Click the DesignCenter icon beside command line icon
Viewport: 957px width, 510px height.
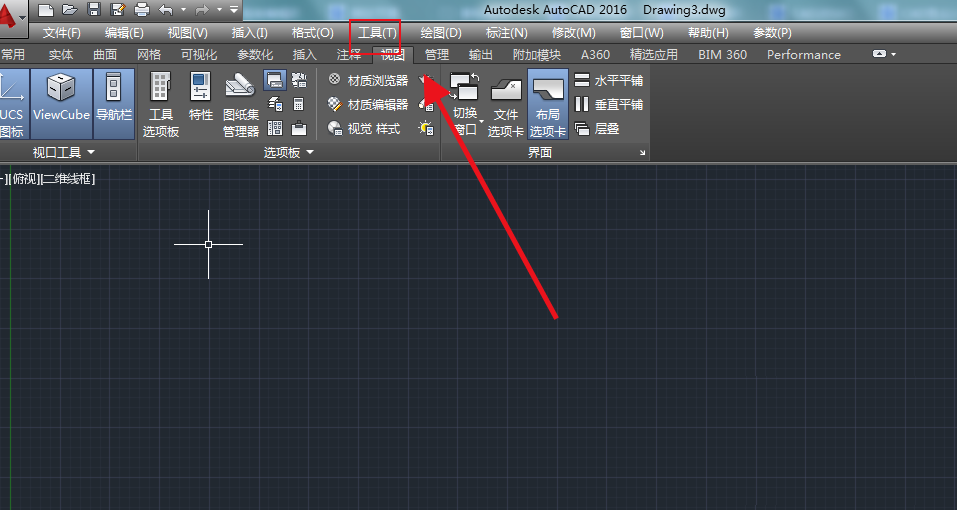(299, 80)
